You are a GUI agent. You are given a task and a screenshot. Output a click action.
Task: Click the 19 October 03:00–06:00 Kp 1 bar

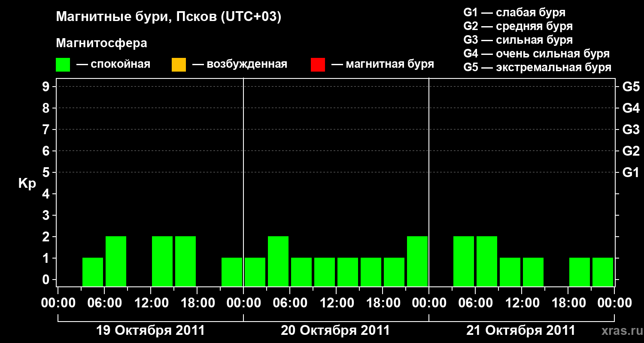(93, 272)
